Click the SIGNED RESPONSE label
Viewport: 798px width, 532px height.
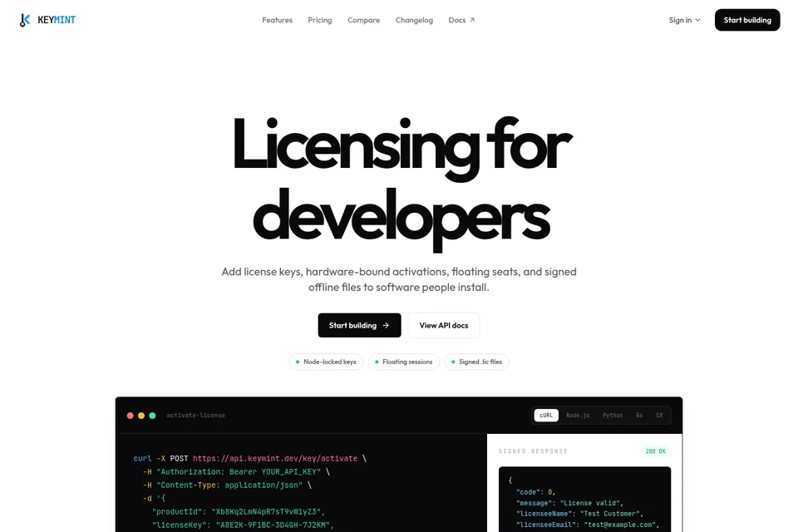coord(533,451)
